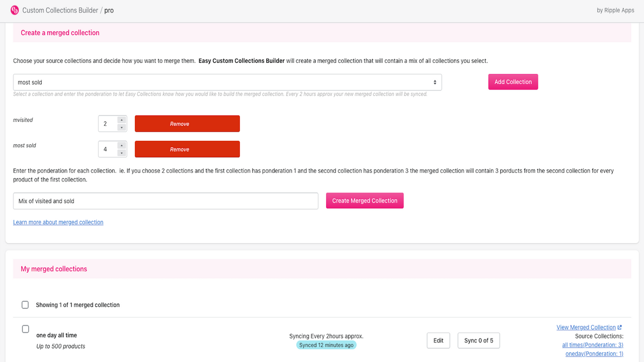Open the oneday source collection link
This screenshot has width=644, height=362.
pyautogui.click(x=594, y=354)
